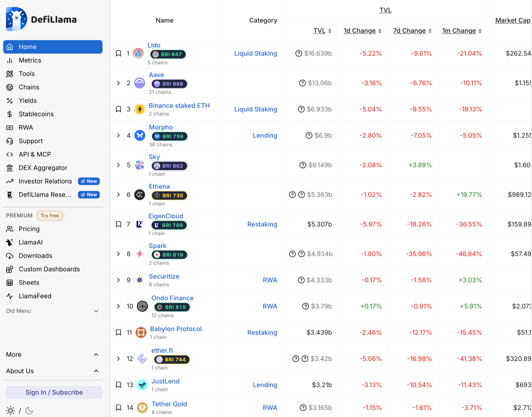Expand the Spark row
This screenshot has height=417, width=532.
[x=118, y=254]
